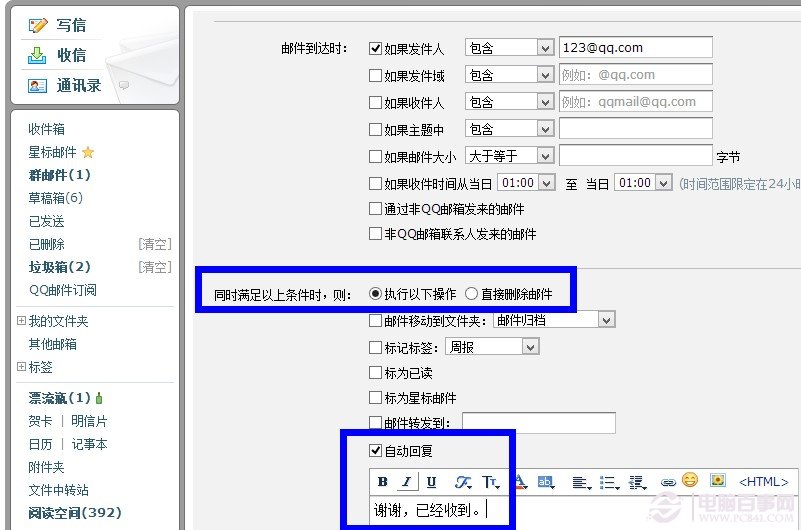Screen dimensions: 801x530
Task: Check the 邮件转发到 action
Action: coord(375,423)
